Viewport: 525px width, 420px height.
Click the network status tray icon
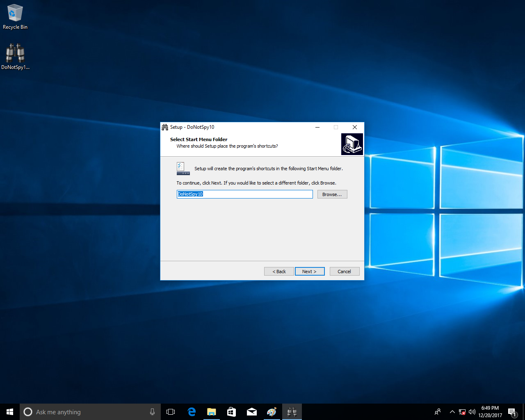click(x=462, y=412)
